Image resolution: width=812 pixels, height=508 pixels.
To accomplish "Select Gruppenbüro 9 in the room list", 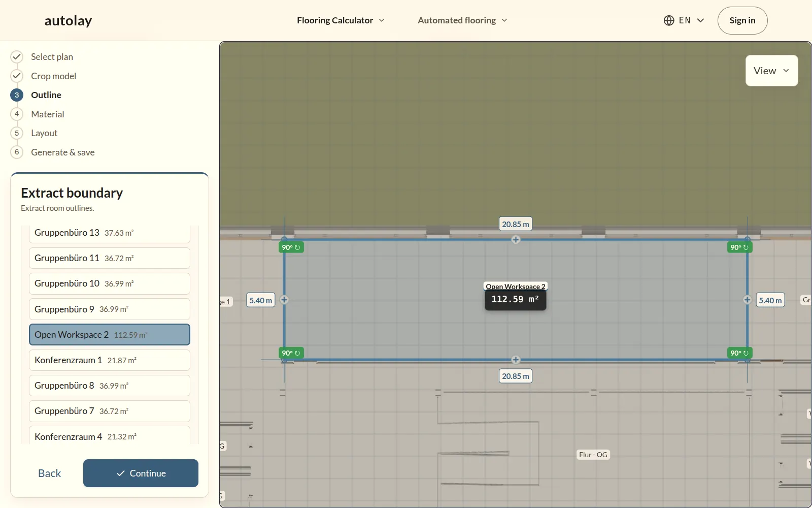I will coord(110,309).
